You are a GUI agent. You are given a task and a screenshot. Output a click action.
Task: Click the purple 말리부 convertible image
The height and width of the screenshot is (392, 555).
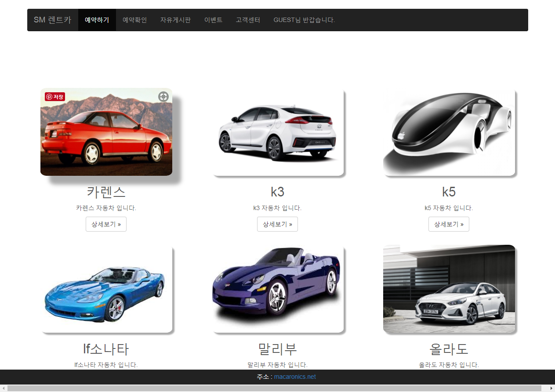(278, 289)
